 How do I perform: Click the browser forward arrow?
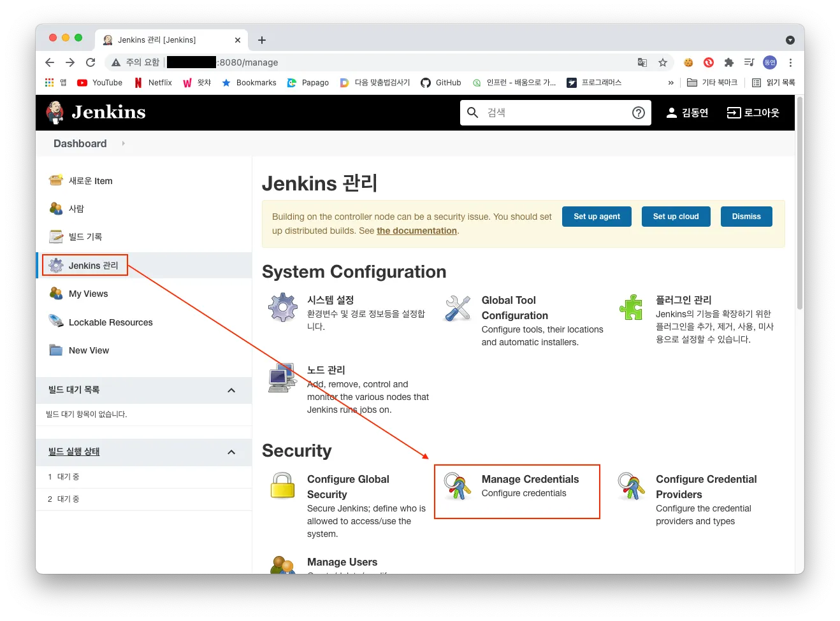pyautogui.click(x=70, y=62)
